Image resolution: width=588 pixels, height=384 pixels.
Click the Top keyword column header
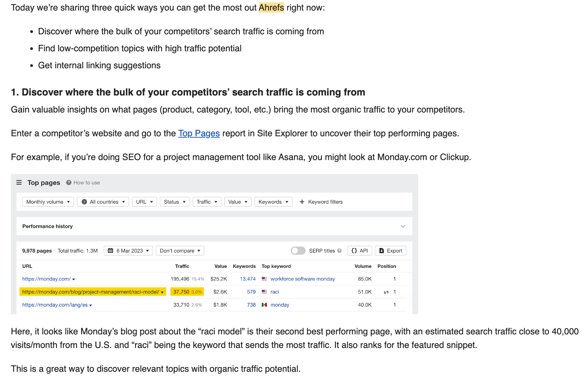pos(276,266)
